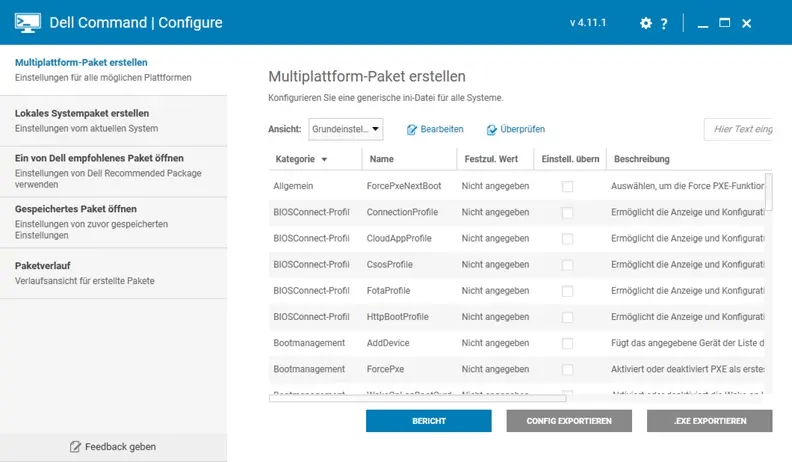
Task: Click the .EXE EXPORTIEREN button
Action: click(709, 421)
